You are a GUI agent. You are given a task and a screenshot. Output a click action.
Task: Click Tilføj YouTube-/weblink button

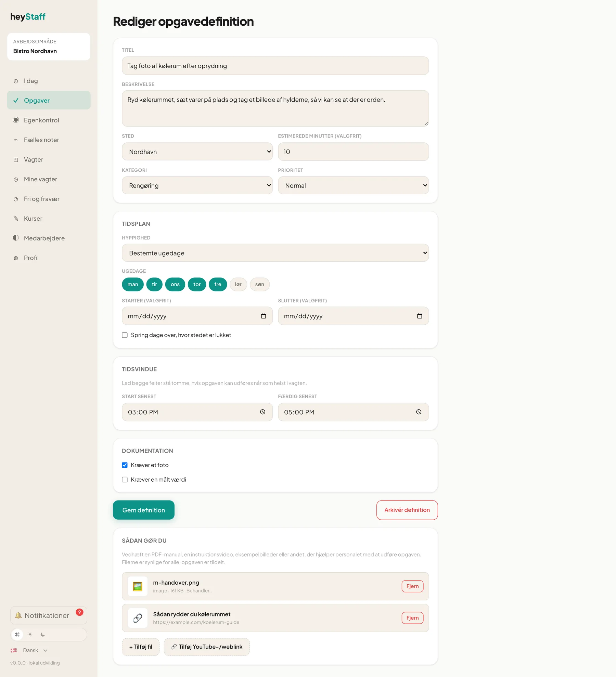tap(207, 647)
